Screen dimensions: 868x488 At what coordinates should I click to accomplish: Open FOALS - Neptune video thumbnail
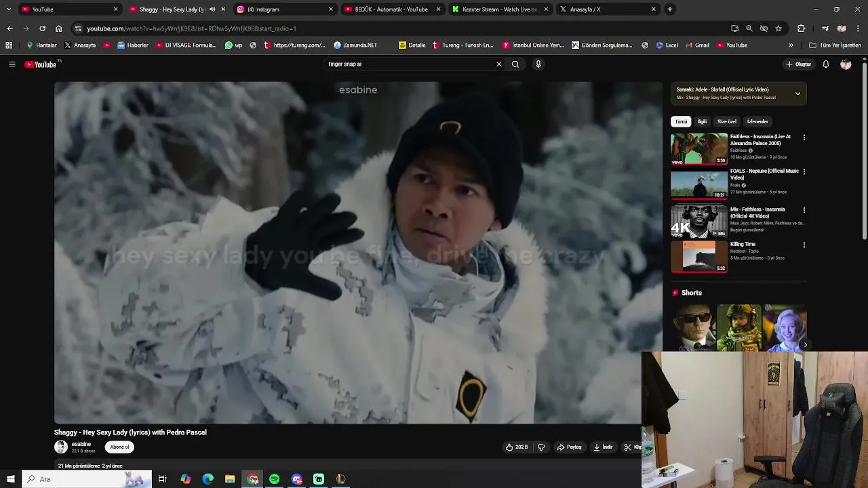(x=699, y=184)
